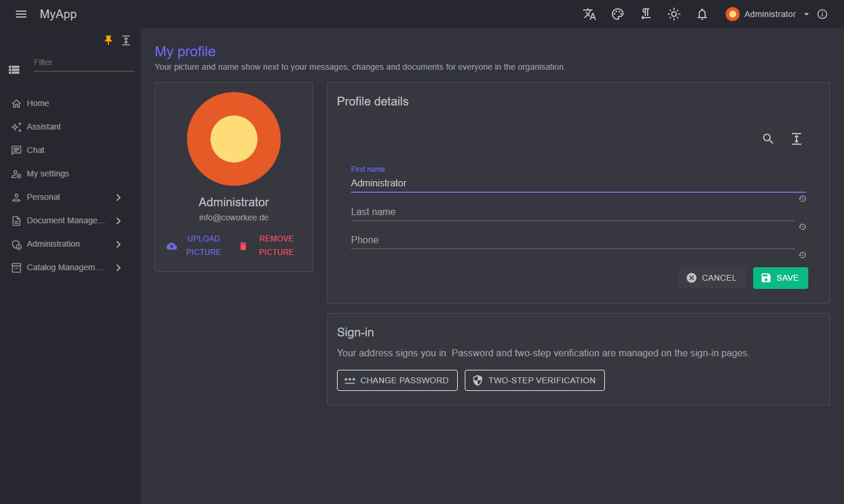The width and height of the screenshot is (844, 504).
Task: Click email info@coworkee.de text
Action: pos(234,217)
